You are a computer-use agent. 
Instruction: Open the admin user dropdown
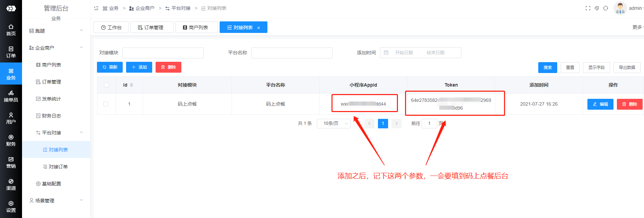(x=636, y=8)
